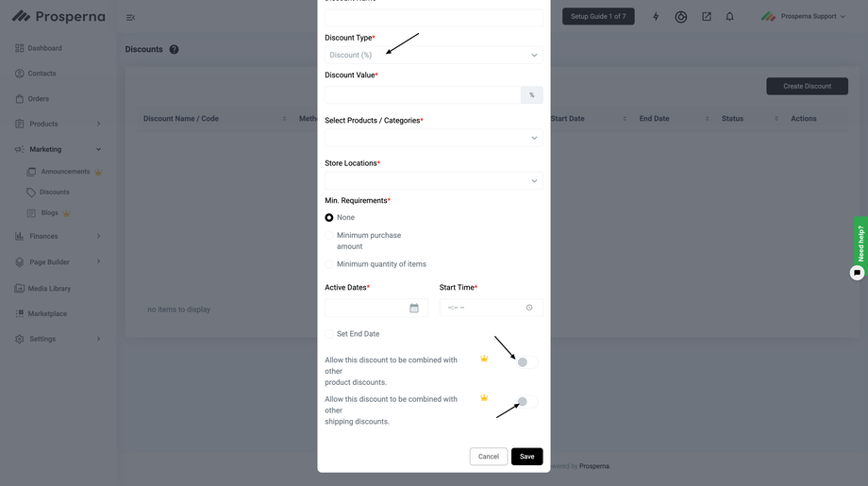
Task: Click the Save button
Action: [x=526, y=457]
